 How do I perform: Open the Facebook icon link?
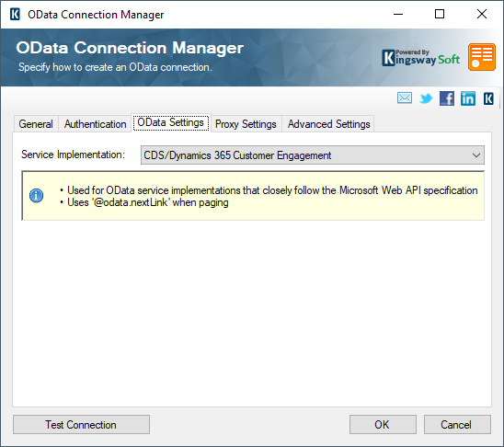[x=447, y=98]
